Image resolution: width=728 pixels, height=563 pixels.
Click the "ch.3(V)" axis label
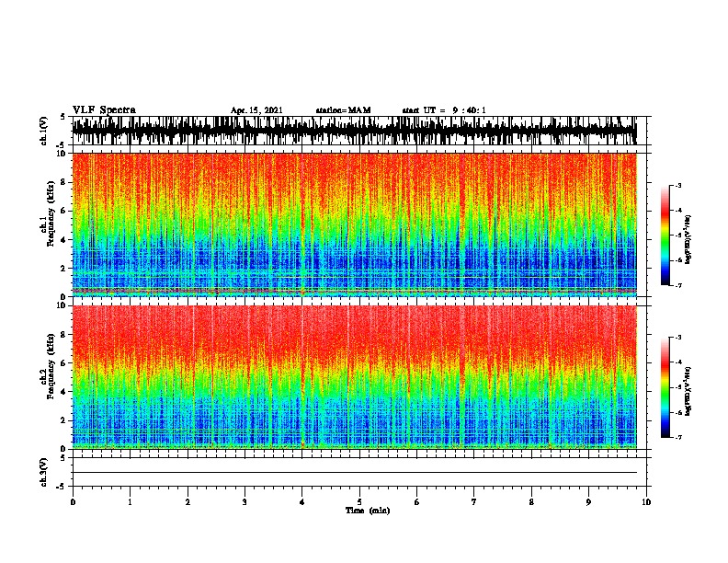coord(43,472)
